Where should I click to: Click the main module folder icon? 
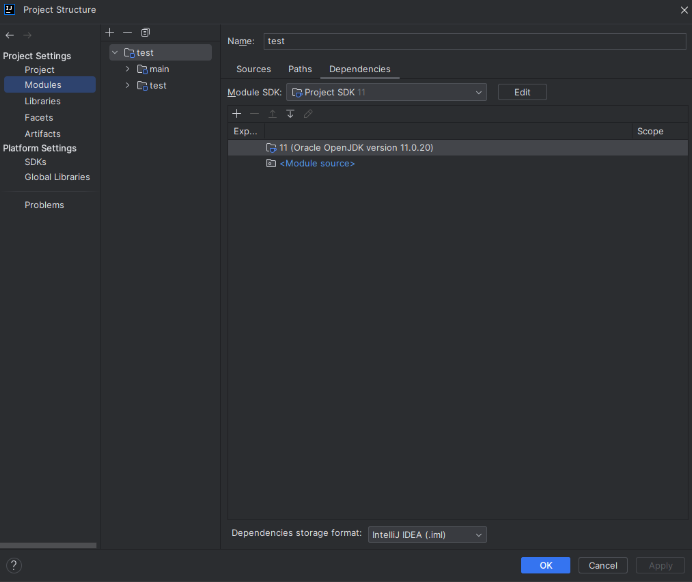(x=142, y=69)
